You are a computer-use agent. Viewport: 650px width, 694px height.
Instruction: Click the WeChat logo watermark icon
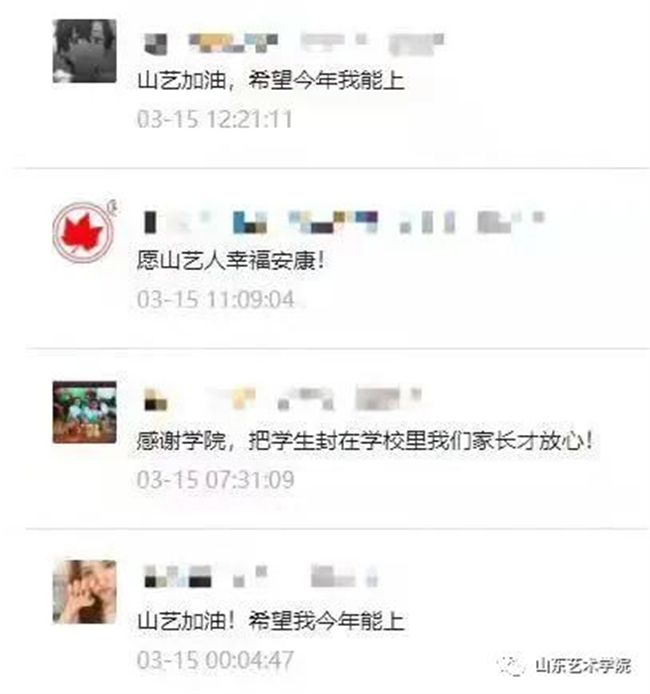(513, 665)
